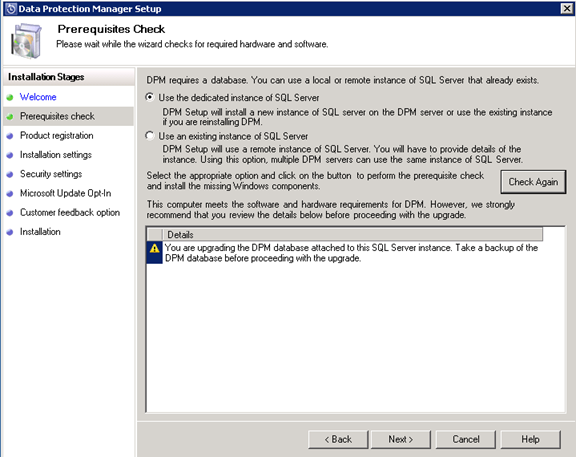The width and height of the screenshot is (576, 457).
Task: Select Security settings stage label
Action: 51,174
